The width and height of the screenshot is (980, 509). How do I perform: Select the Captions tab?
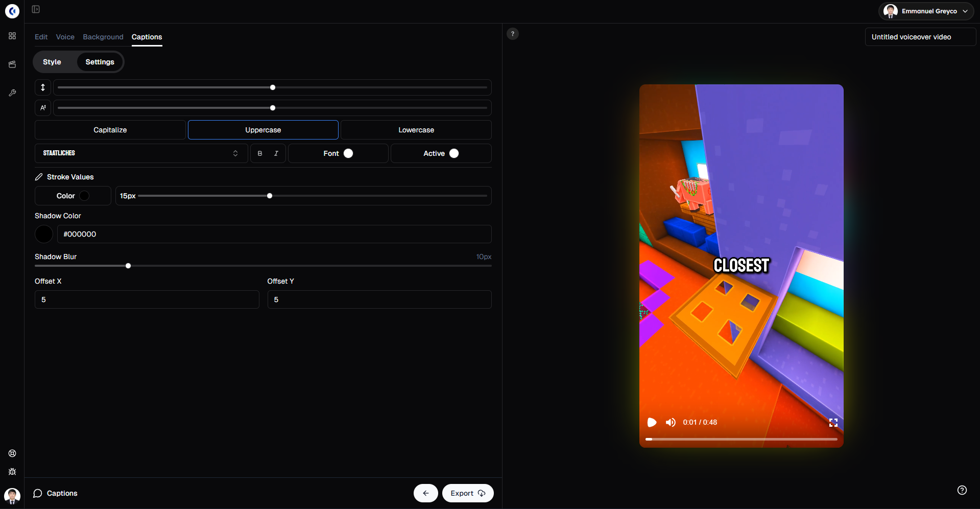click(147, 37)
